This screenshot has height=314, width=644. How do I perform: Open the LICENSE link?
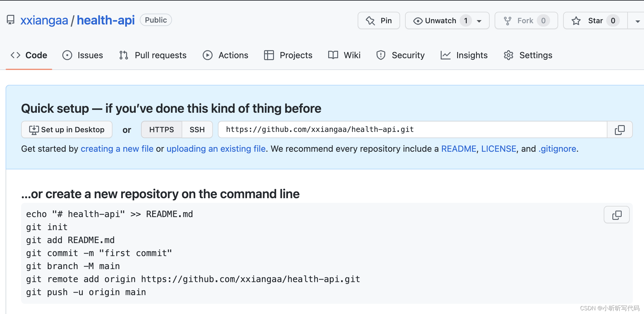point(499,149)
